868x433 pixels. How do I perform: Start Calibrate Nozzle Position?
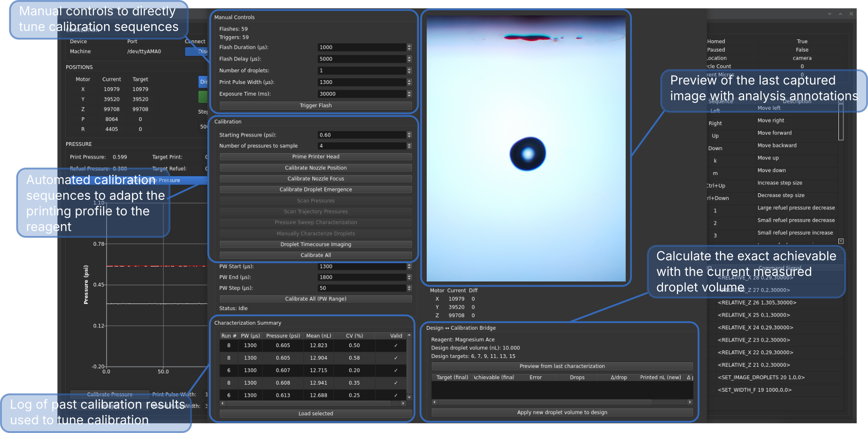(315, 167)
